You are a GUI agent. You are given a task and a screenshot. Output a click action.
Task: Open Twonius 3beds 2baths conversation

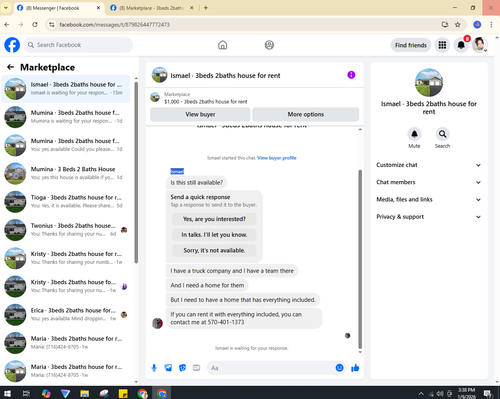click(66, 230)
